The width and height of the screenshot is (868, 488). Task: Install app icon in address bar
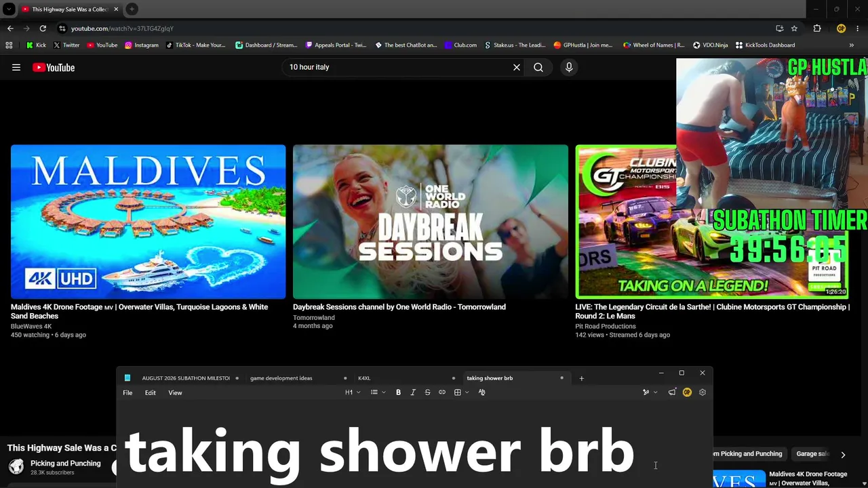[x=779, y=28]
